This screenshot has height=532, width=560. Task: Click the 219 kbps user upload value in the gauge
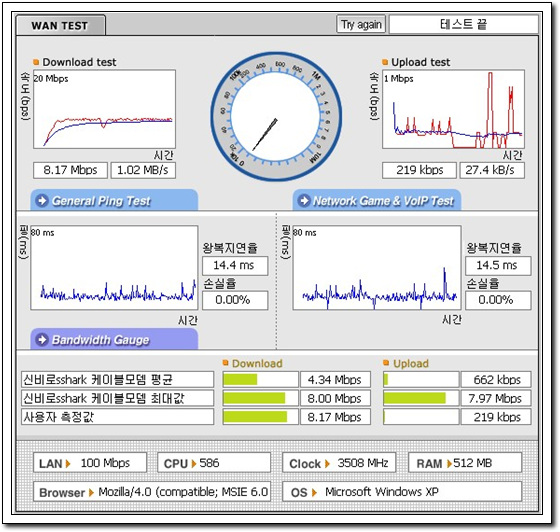pos(496,417)
